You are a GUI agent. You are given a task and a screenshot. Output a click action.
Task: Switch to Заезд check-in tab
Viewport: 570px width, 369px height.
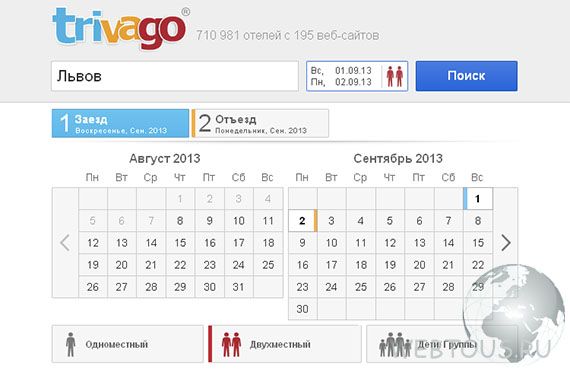(120, 124)
